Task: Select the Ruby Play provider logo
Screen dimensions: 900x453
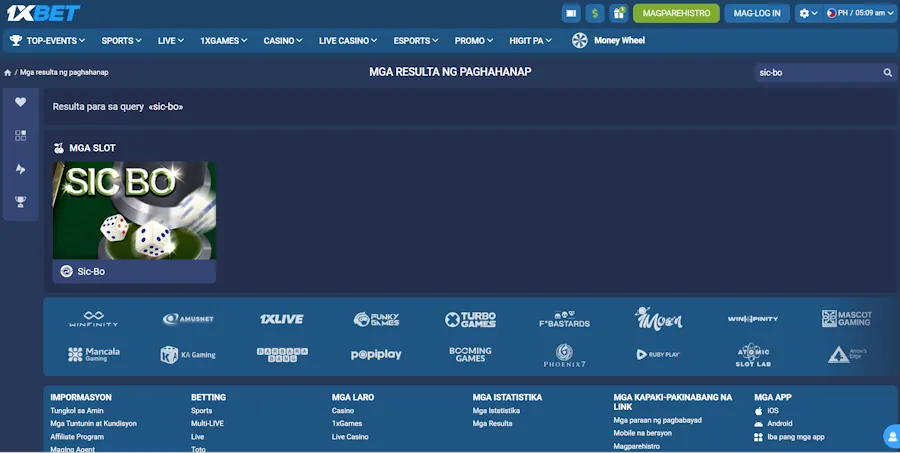Action: coord(658,355)
